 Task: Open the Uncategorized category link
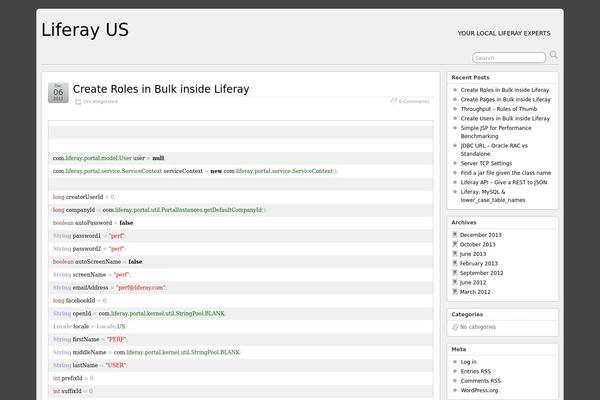(100, 101)
